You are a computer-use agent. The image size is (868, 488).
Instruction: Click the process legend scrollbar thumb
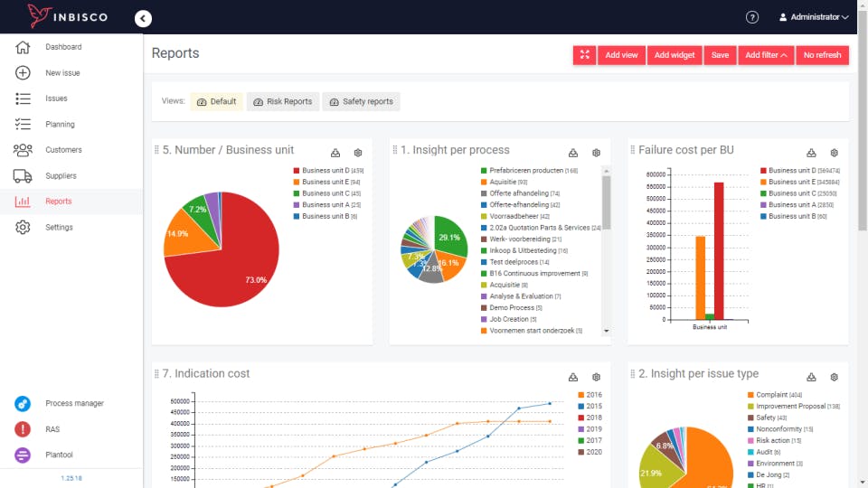[606, 202]
